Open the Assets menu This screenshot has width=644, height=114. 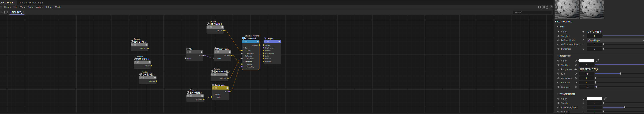point(39,7)
